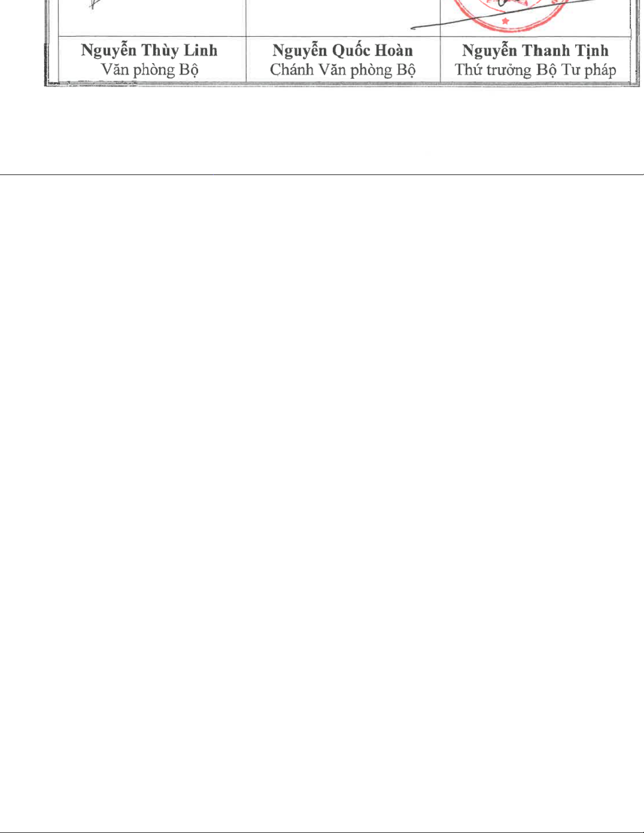Viewport: 644px width, 833px height.
Task: Click the empty signature cell above Nguyễn Quốc Hoàn
Action: pyautogui.click(x=343, y=18)
